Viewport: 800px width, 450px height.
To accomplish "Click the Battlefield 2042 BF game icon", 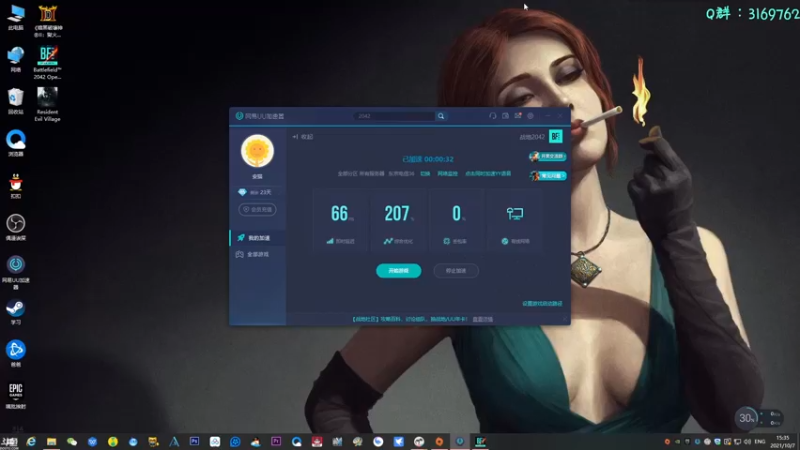I will 556,137.
